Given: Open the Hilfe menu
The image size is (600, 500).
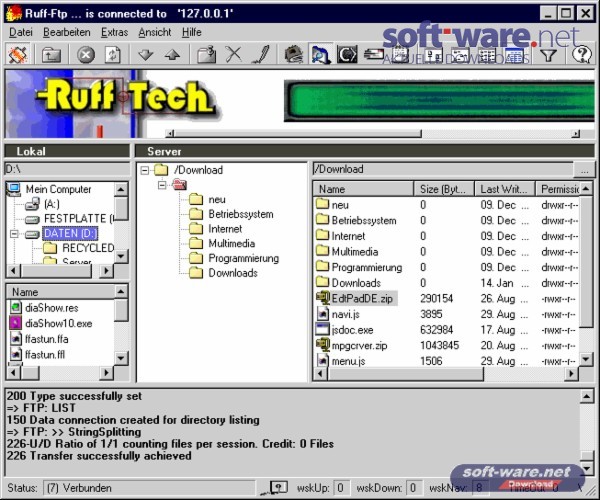Looking at the screenshot, I should pos(192,33).
